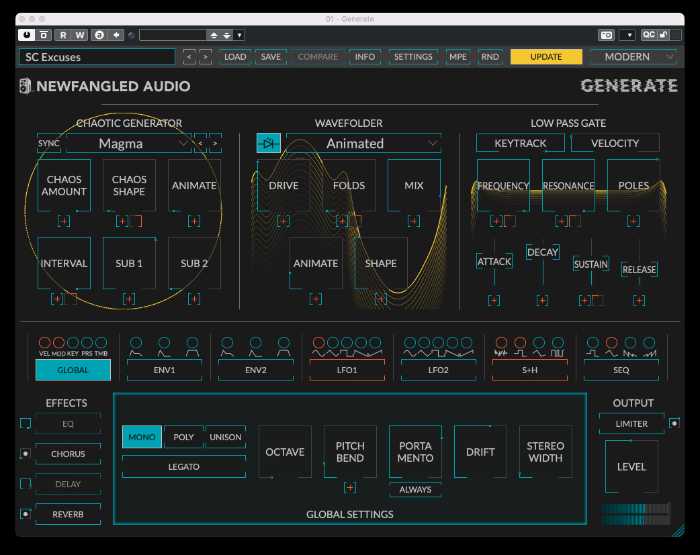The width and height of the screenshot is (700, 555).
Task: Select POLY voice mode
Action: tap(183, 437)
